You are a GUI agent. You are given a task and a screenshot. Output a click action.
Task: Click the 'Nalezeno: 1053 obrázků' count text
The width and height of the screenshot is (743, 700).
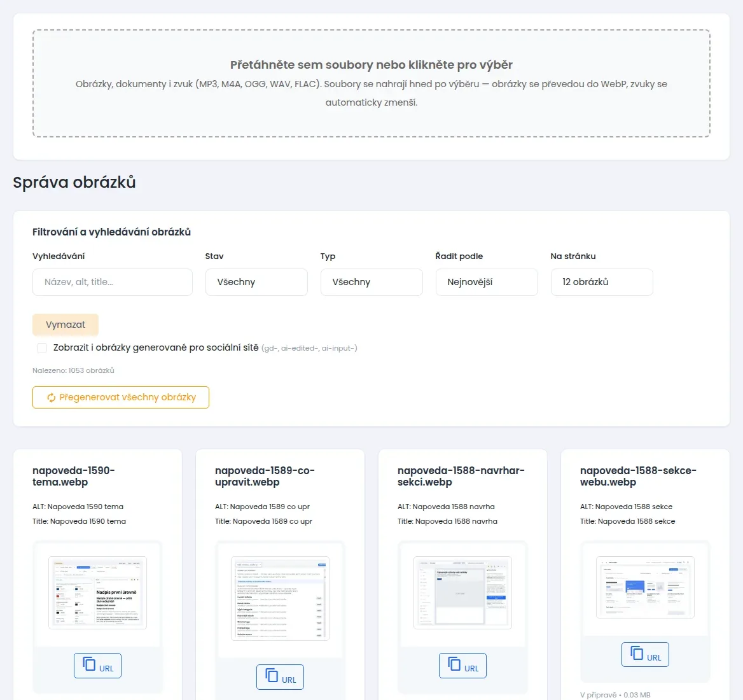(x=73, y=370)
